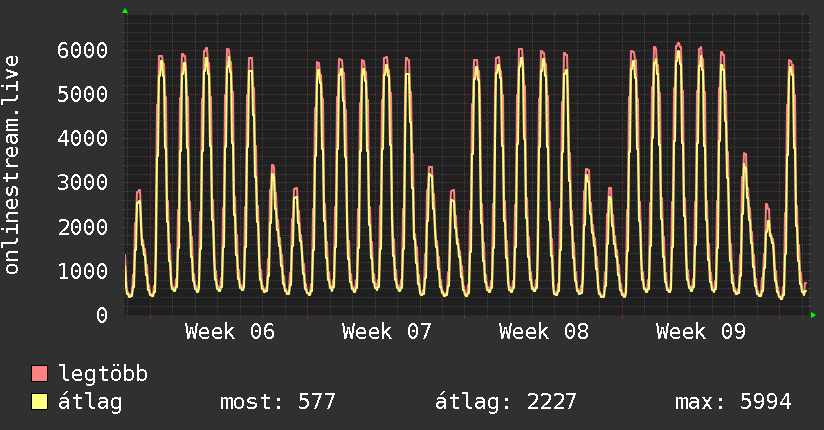824x430 pixels.
Task: Click the 'max: 5994' maximum value
Action: click(x=733, y=402)
